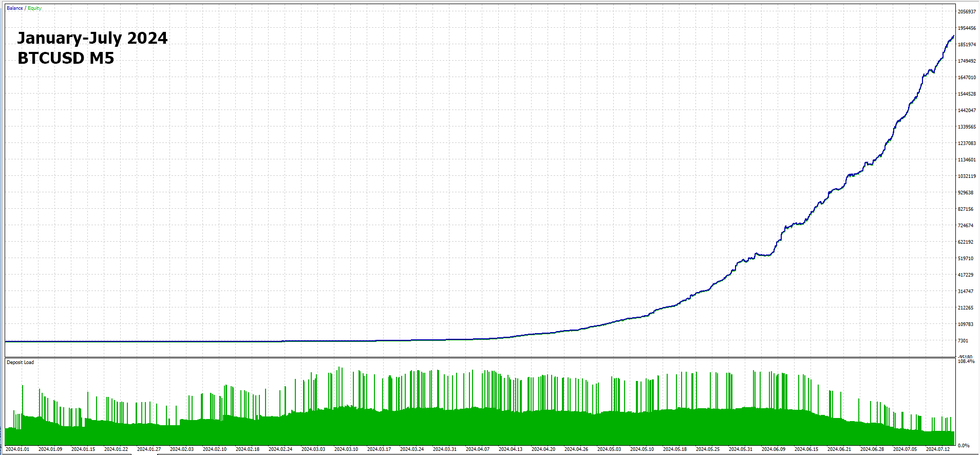980x455 pixels.
Task: Click the 2024.04.07 date axis label
Action: click(477, 449)
